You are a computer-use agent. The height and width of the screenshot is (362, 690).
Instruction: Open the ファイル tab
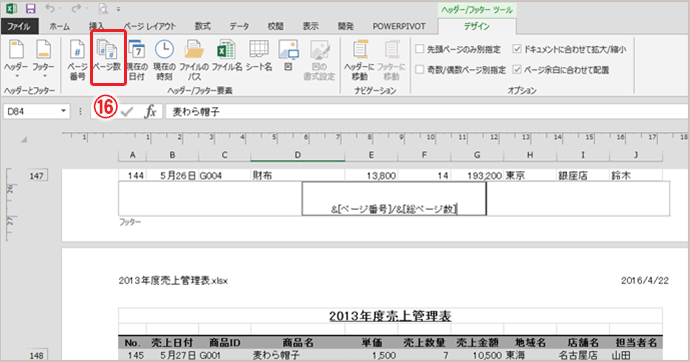pyautogui.click(x=19, y=26)
